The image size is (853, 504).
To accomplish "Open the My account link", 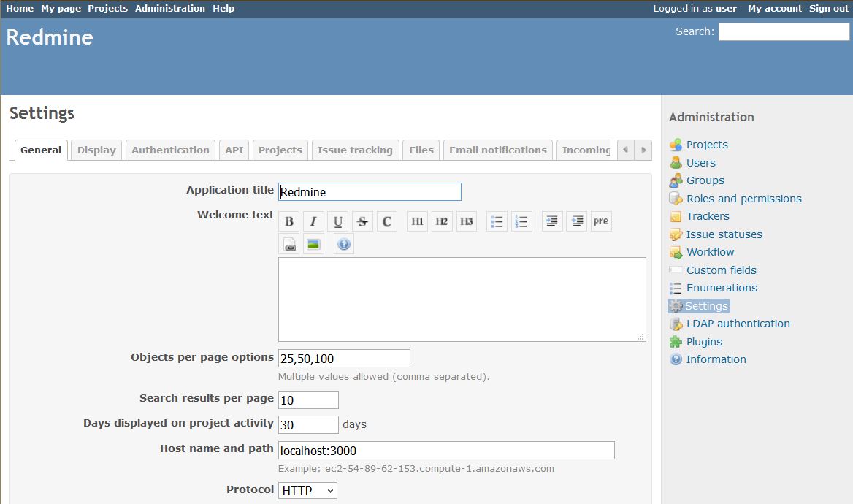I will pyautogui.click(x=775, y=9).
